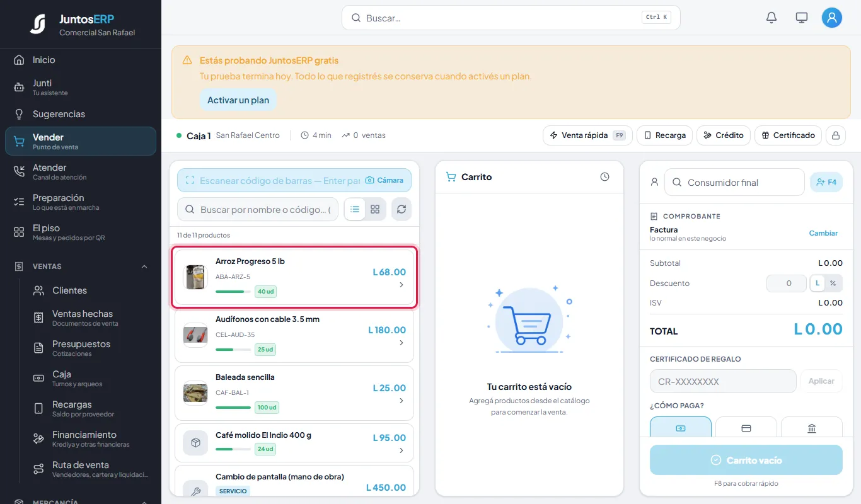
Task: Open Sugerencias menu item
Action: point(81,114)
